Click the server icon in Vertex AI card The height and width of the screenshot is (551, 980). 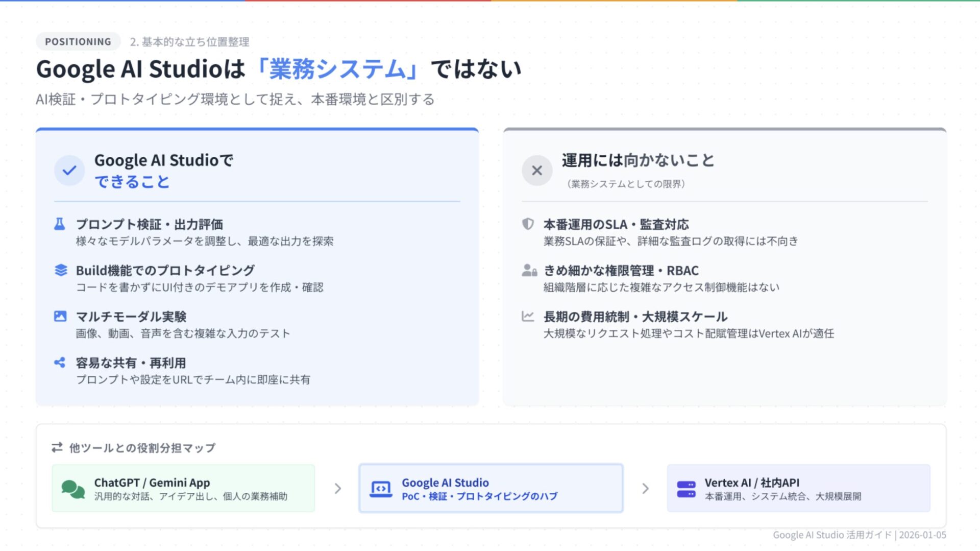point(686,489)
